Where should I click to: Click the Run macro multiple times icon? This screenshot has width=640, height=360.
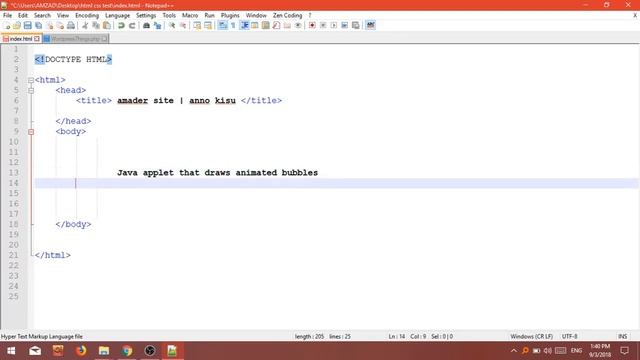344,25
